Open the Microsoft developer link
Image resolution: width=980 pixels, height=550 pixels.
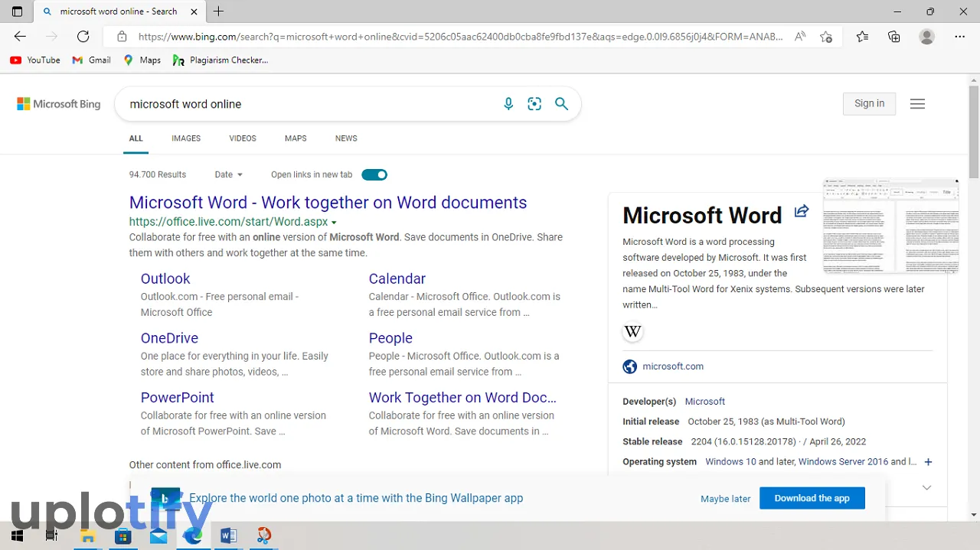[704, 402]
